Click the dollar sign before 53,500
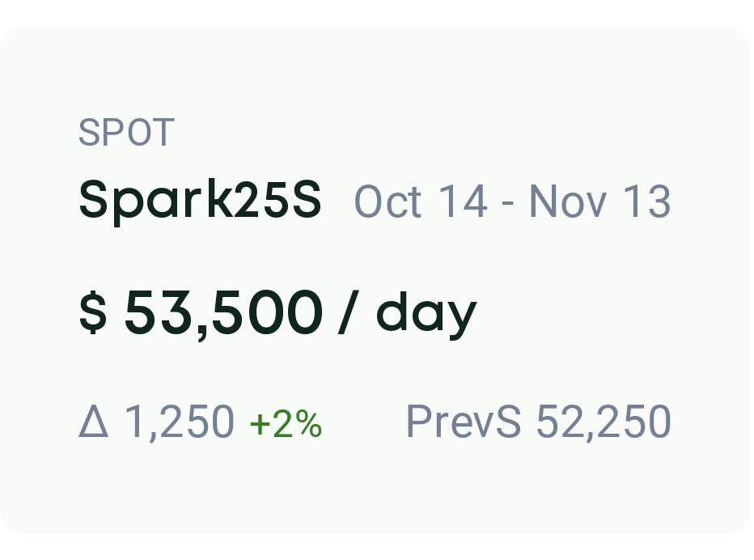 tap(93, 312)
